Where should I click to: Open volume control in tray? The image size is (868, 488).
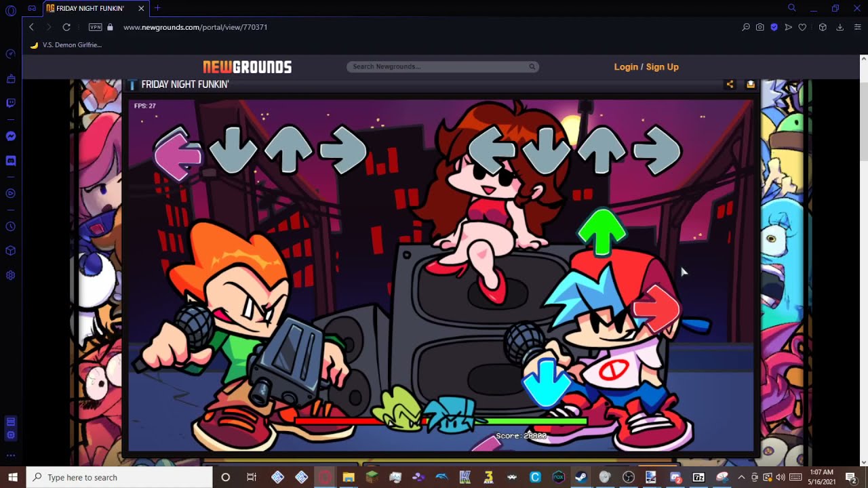[x=780, y=477]
